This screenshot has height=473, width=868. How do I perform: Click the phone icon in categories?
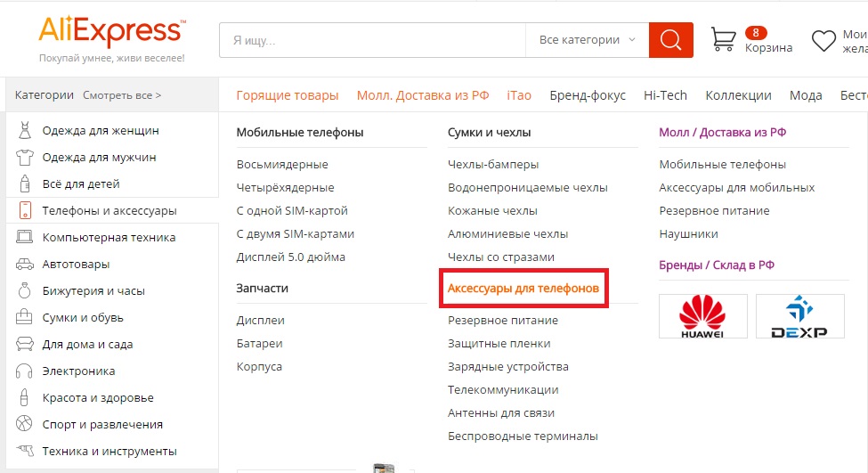coord(24,210)
